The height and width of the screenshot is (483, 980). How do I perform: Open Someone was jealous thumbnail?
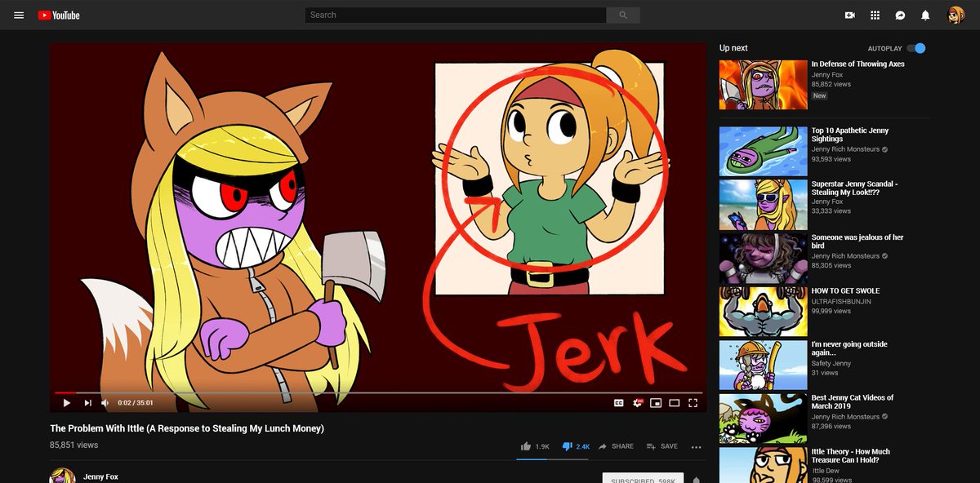(763, 258)
